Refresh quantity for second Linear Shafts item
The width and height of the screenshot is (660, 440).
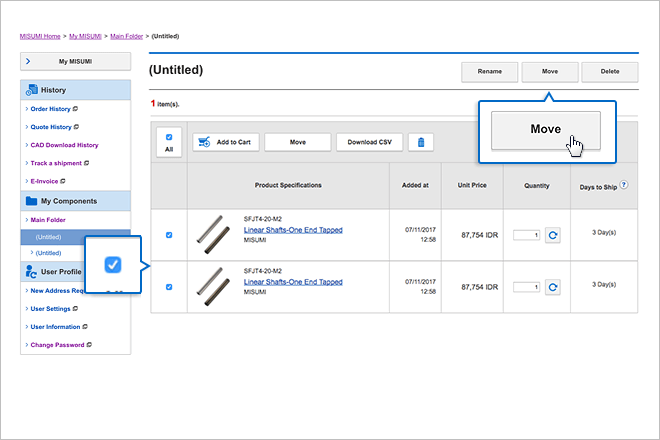[x=553, y=287]
